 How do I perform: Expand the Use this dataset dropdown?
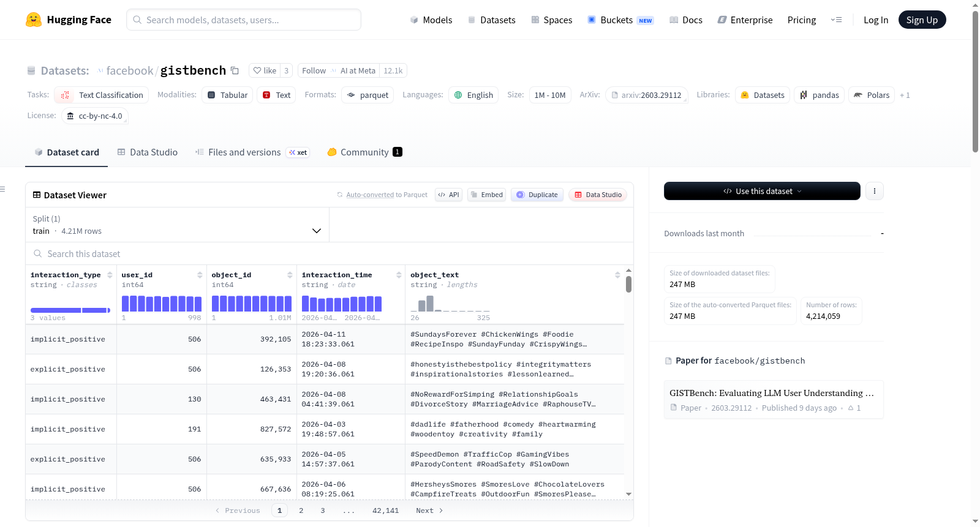(x=762, y=191)
